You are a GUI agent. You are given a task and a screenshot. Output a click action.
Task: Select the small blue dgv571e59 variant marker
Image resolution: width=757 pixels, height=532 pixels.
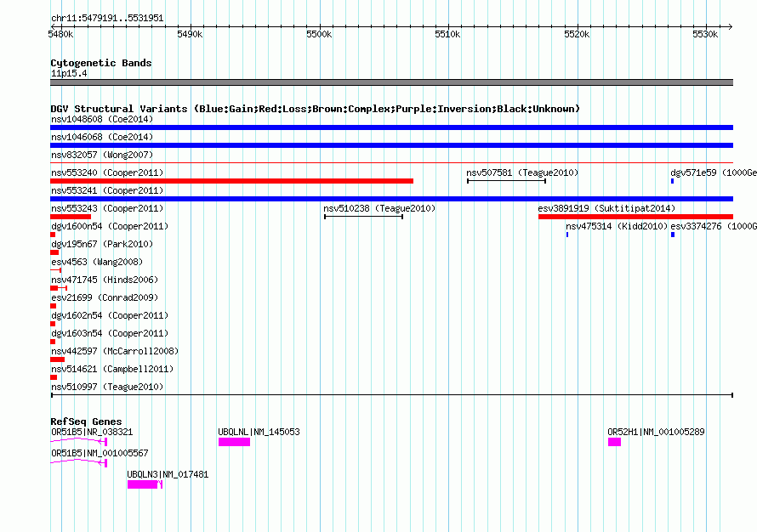[673, 181]
